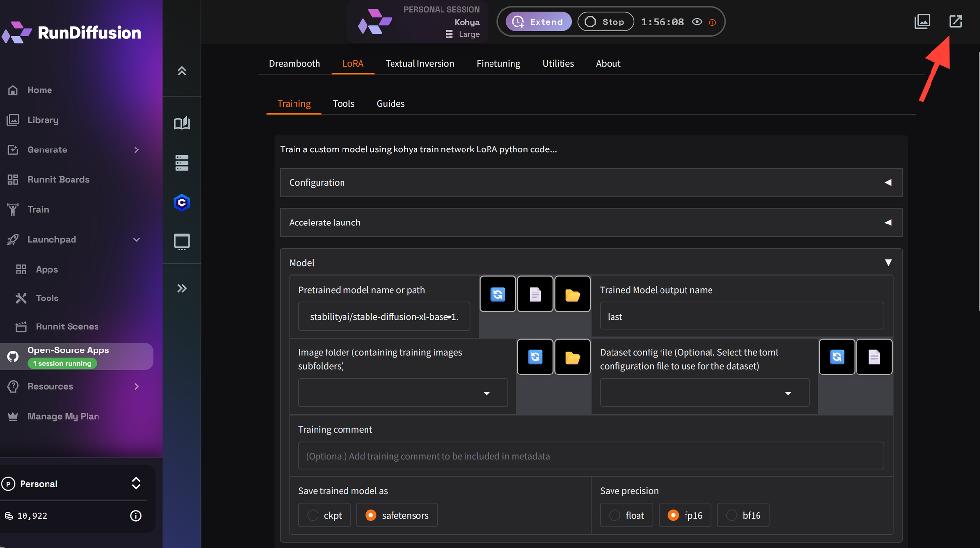Click the blue hexagon C icon in the strip

(x=182, y=202)
